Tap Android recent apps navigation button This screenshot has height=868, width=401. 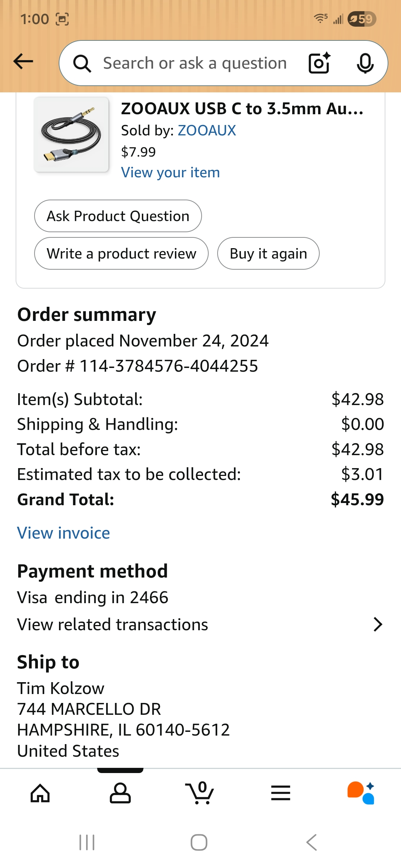pyautogui.click(x=87, y=842)
